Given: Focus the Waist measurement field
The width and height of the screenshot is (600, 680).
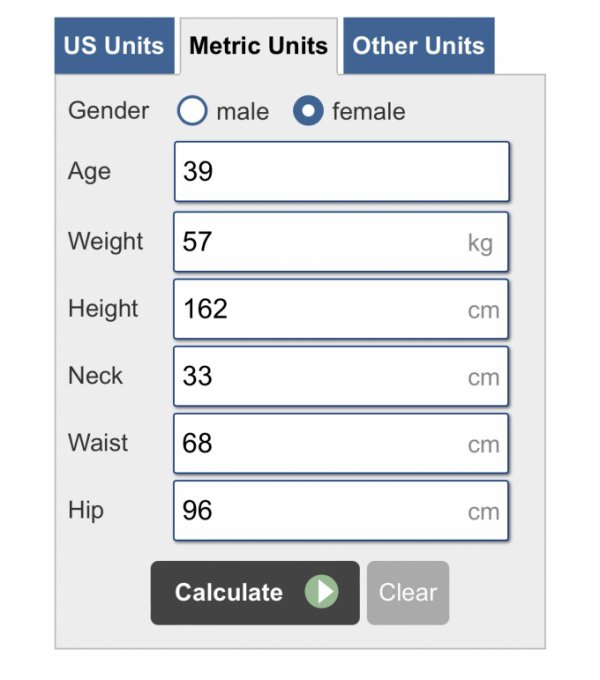Looking at the screenshot, I should click(320, 443).
